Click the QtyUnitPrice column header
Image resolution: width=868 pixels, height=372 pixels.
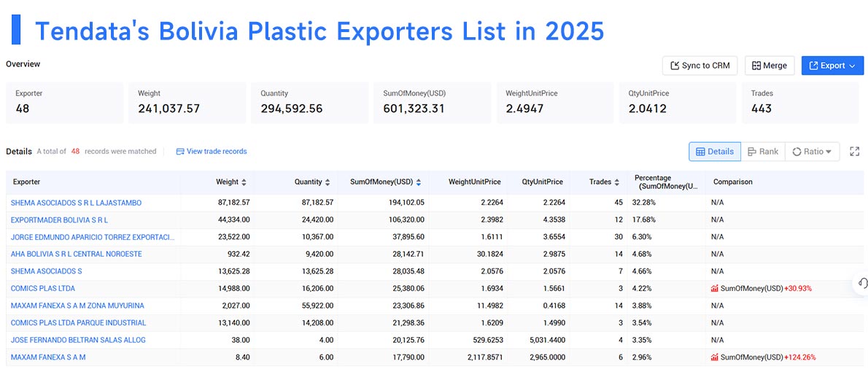click(x=543, y=182)
